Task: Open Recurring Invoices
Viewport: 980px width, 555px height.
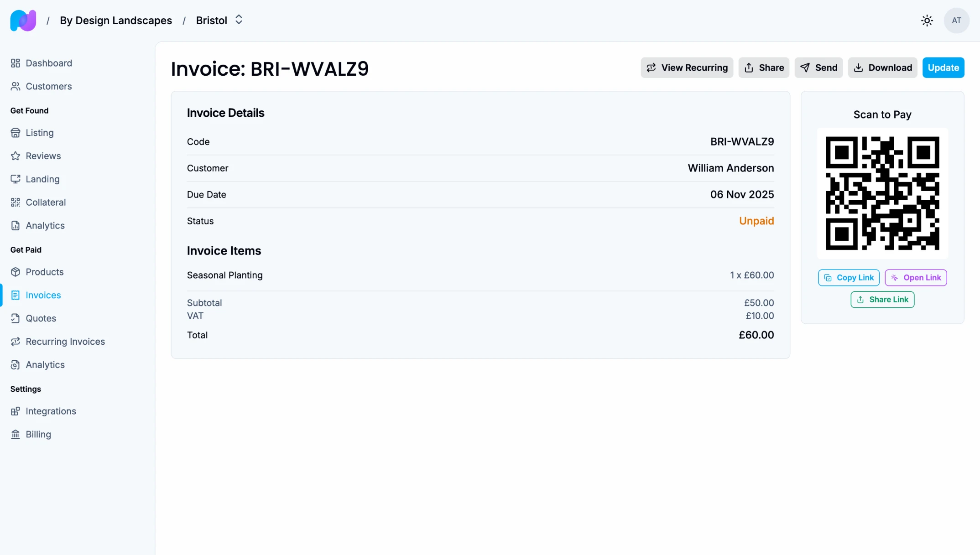Action: pos(65,341)
